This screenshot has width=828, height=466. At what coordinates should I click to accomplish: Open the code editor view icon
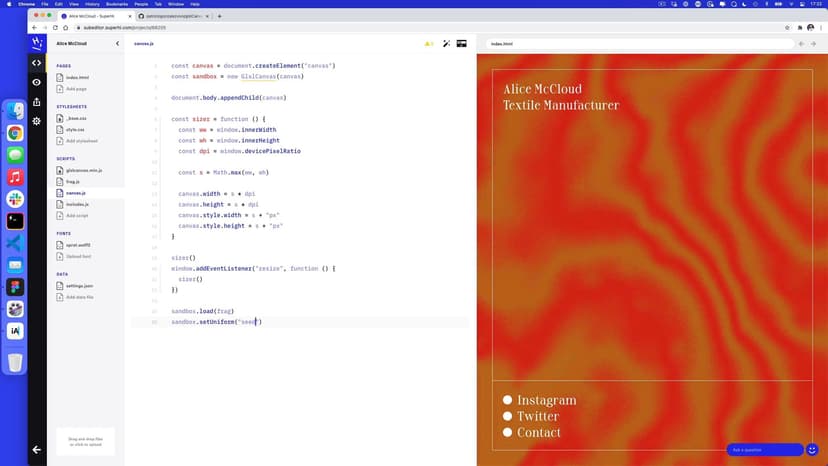[37, 63]
